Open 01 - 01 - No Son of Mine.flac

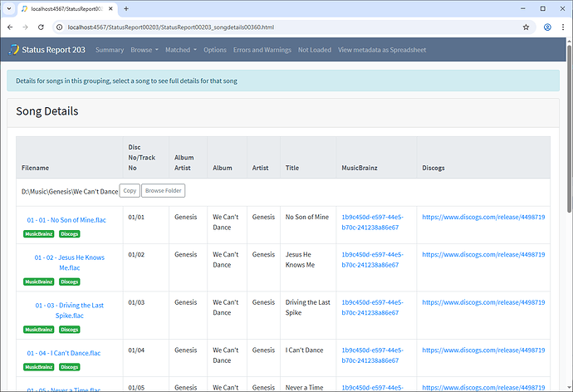tap(66, 220)
